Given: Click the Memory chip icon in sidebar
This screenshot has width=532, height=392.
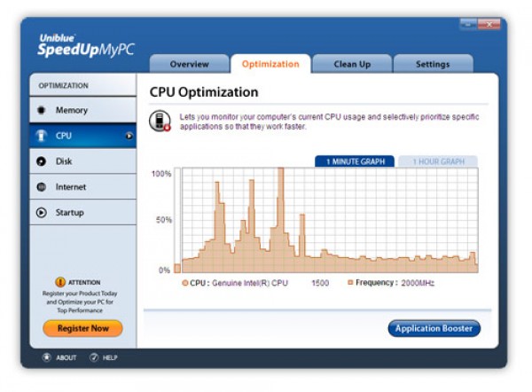Looking at the screenshot, I should click(42, 110).
